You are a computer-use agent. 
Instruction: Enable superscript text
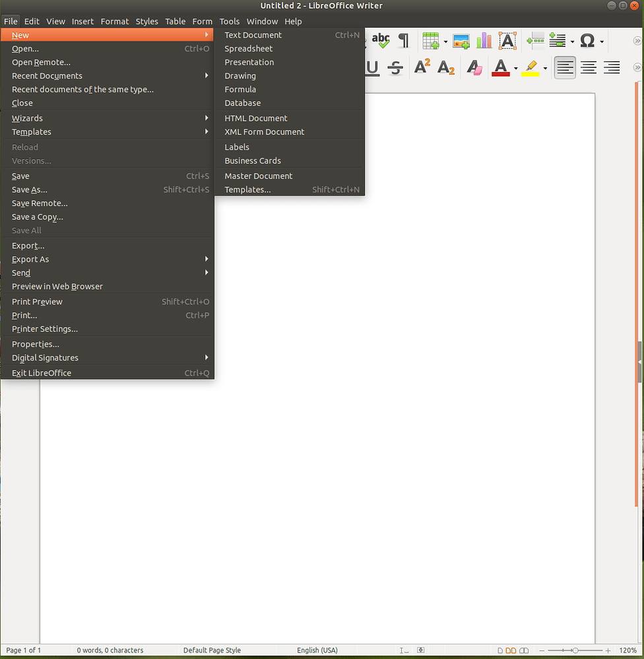click(x=421, y=67)
